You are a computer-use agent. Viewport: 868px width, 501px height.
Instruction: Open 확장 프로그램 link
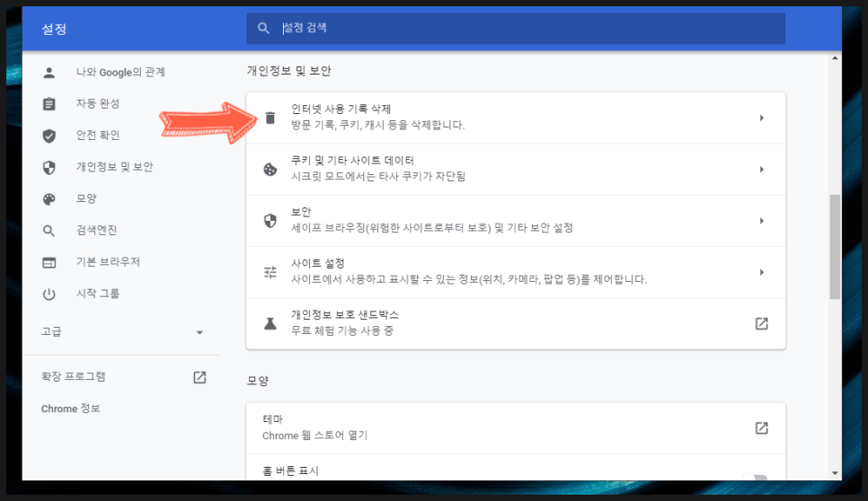[74, 377]
